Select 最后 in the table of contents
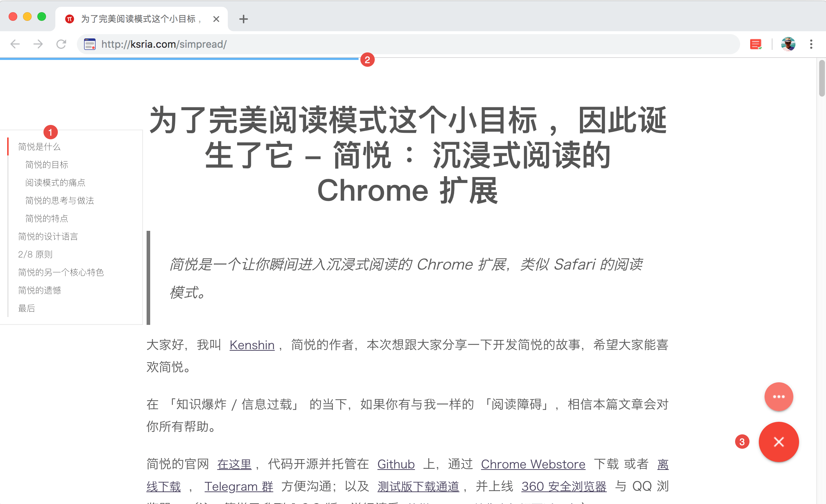The height and width of the screenshot is (504, 826). point(26,308)
